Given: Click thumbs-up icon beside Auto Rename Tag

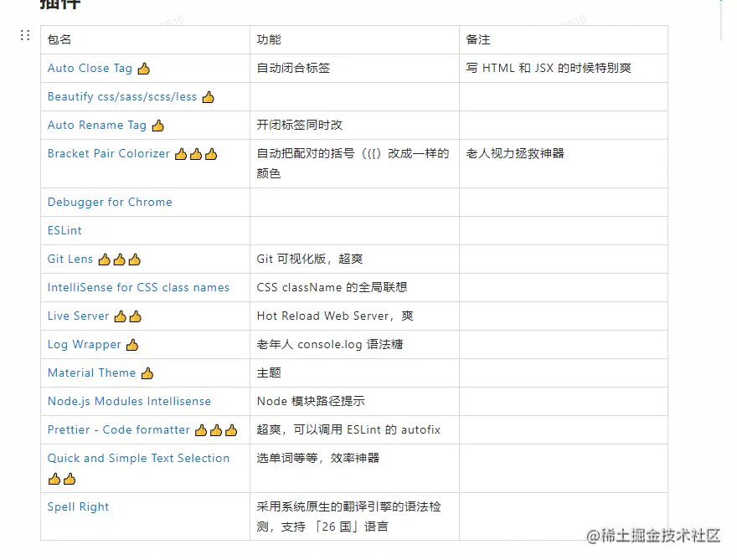Looking at the screenshot, I should point(158,126).
